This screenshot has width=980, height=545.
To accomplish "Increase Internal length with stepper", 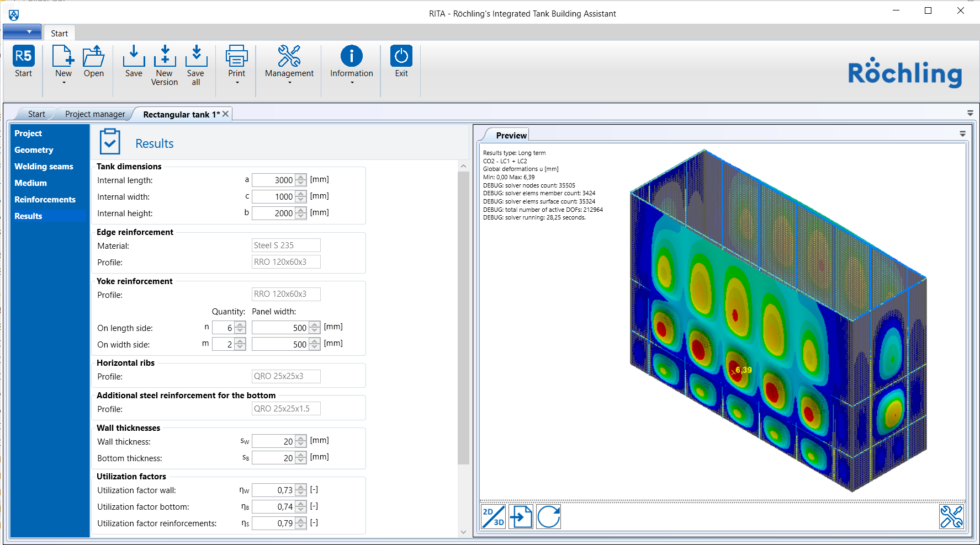I will [x=301, y=177].
